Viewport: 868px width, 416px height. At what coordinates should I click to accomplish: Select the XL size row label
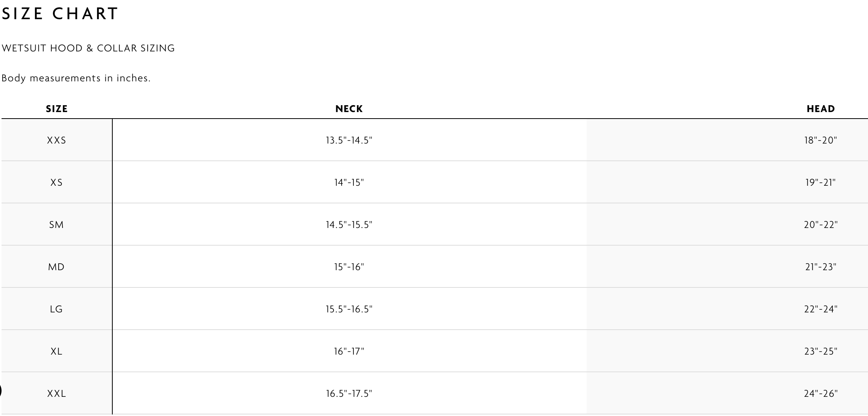(57, 352)
